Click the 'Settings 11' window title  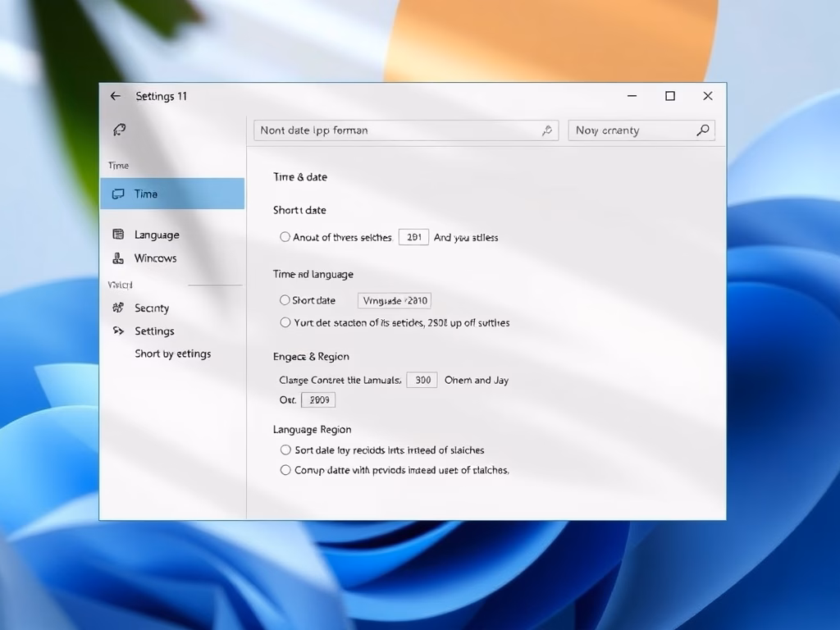162,97
